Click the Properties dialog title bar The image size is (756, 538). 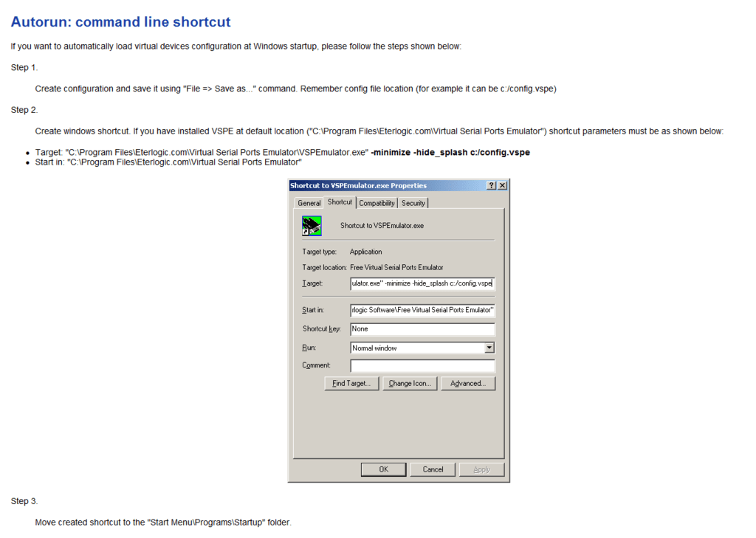[384, 185]
